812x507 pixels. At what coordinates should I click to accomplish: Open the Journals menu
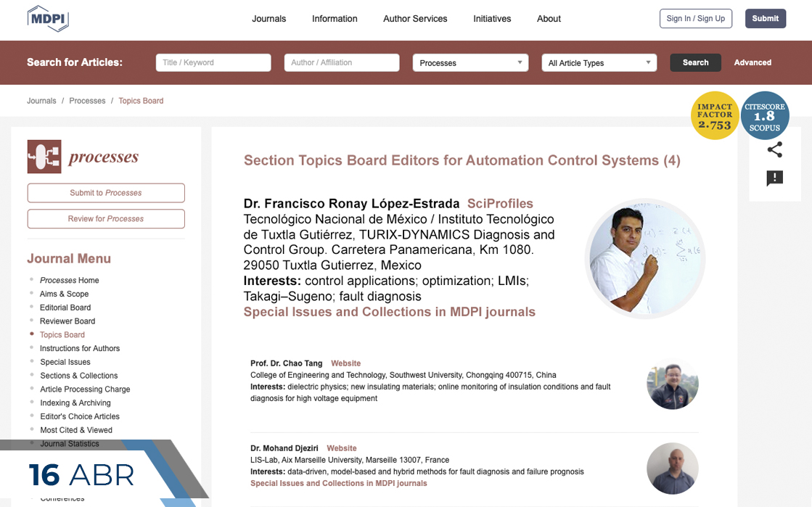pos(268,19)
